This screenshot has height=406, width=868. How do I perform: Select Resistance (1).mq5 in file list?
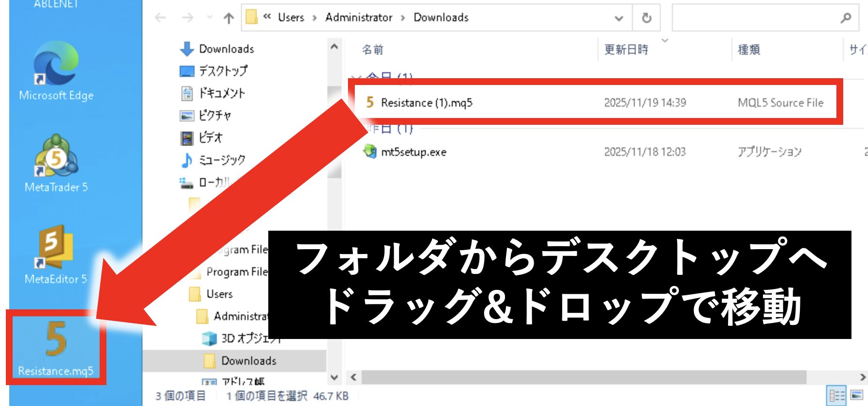tap(426, 102)
